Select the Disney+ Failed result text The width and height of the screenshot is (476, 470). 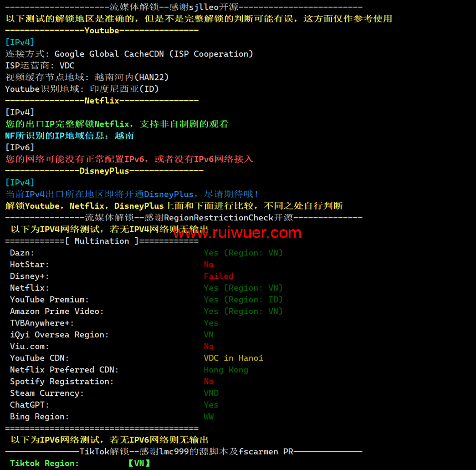point(218,276)
